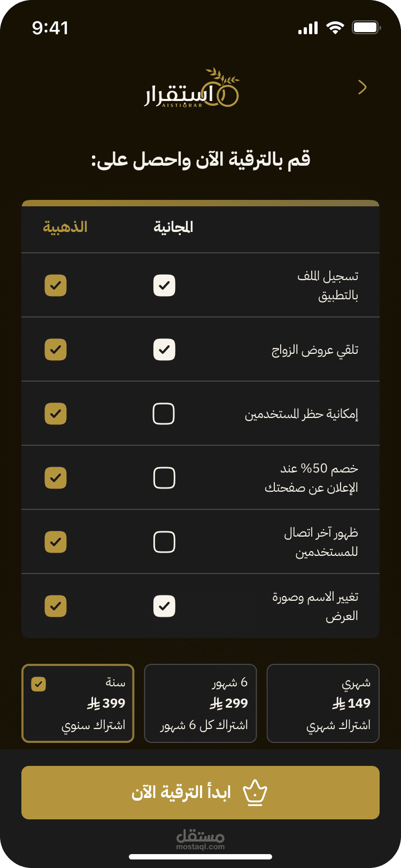Tap the 9:41 clock in status bar
401x868 pixels.
50,28
